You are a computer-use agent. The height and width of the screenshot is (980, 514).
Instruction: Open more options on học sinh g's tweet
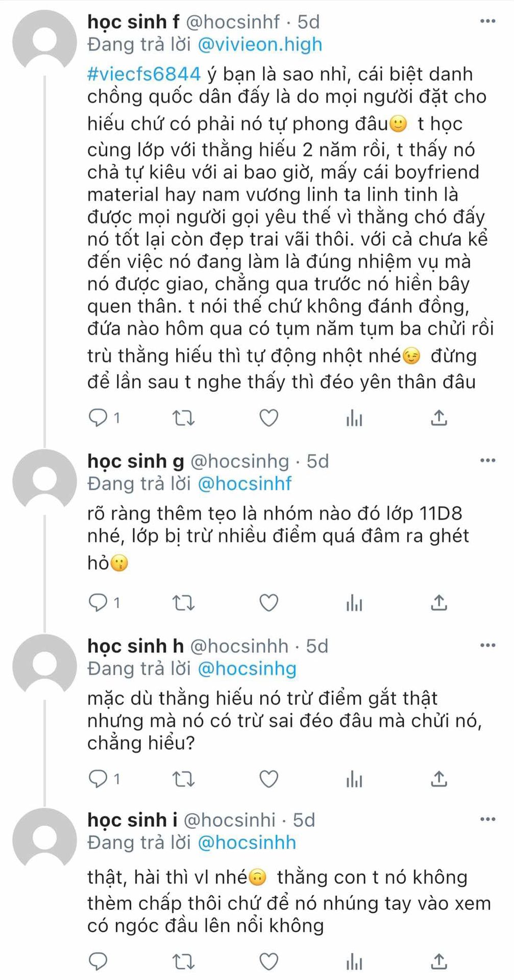coord(488,461)
